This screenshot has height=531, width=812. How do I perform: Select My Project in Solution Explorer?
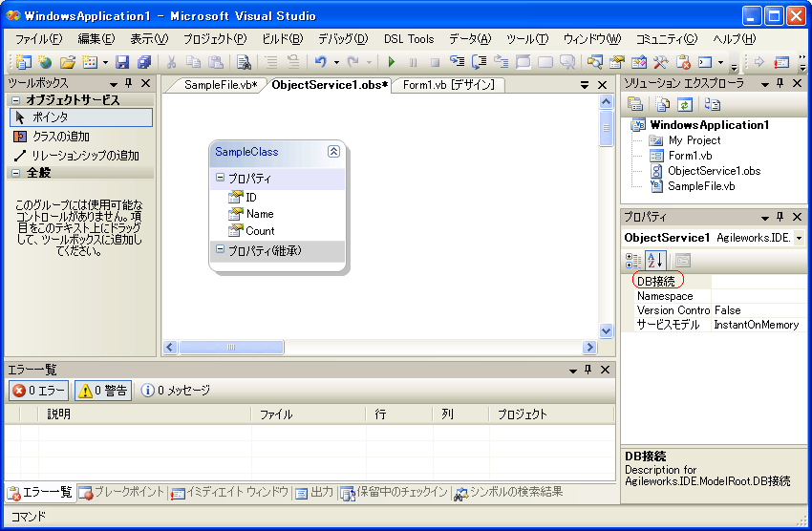pos(694,140)
